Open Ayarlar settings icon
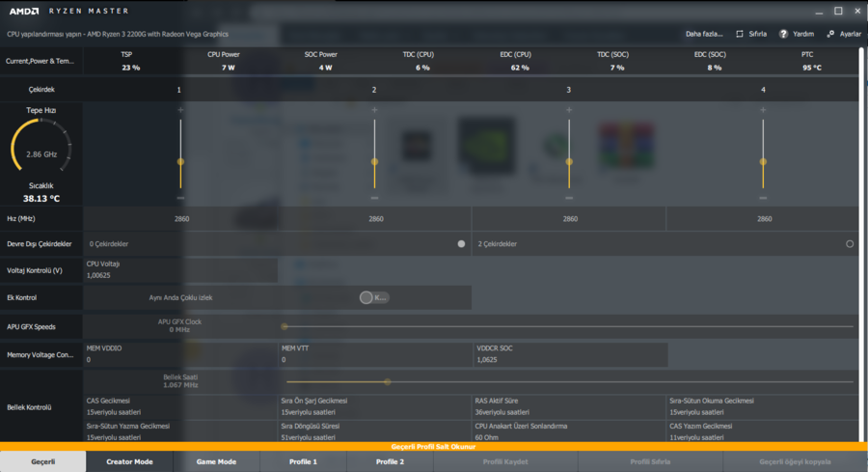 click(x=830, y=34)
